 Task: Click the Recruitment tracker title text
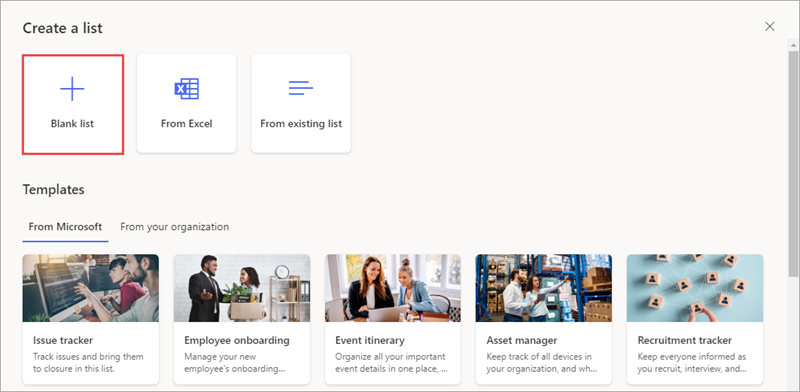pos(685,340)
